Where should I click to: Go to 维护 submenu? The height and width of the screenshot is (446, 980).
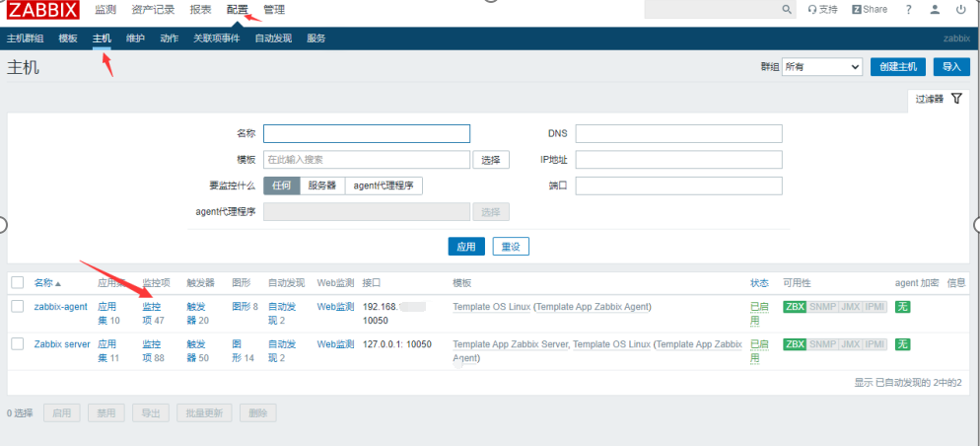tap(136, 38)
